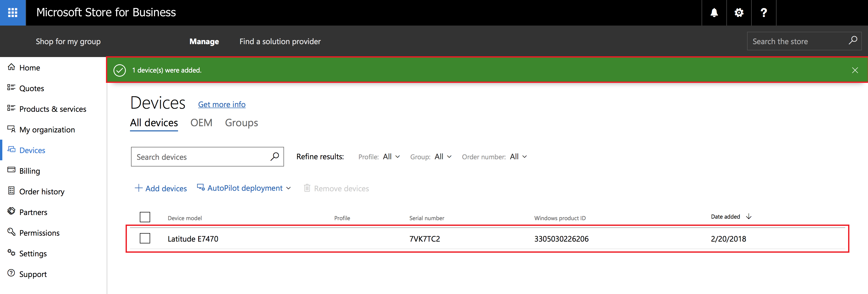Click the Get more info link
Screen dimensions: 868x294
221,104
